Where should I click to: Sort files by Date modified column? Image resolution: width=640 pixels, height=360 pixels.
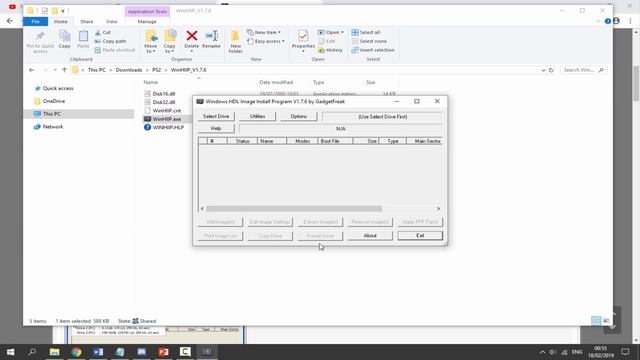point(276,82)
